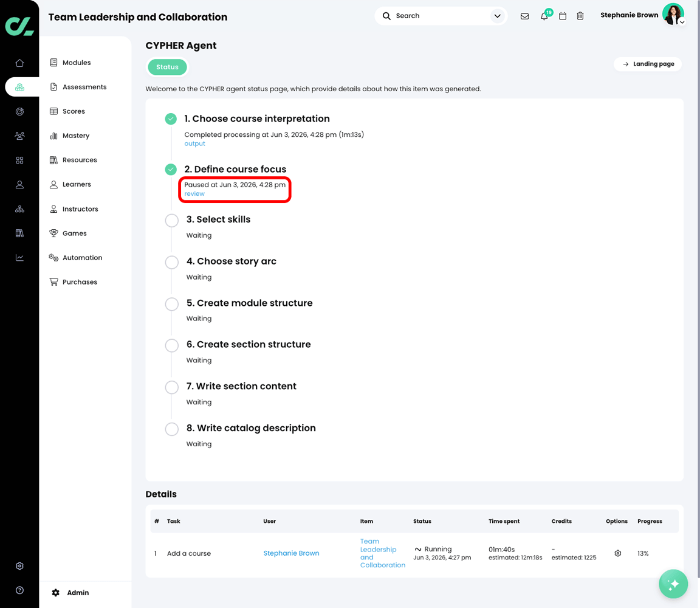Click the Team Leadership and Collaboration page title
The image size is (700, 608).
click(137, 17)
